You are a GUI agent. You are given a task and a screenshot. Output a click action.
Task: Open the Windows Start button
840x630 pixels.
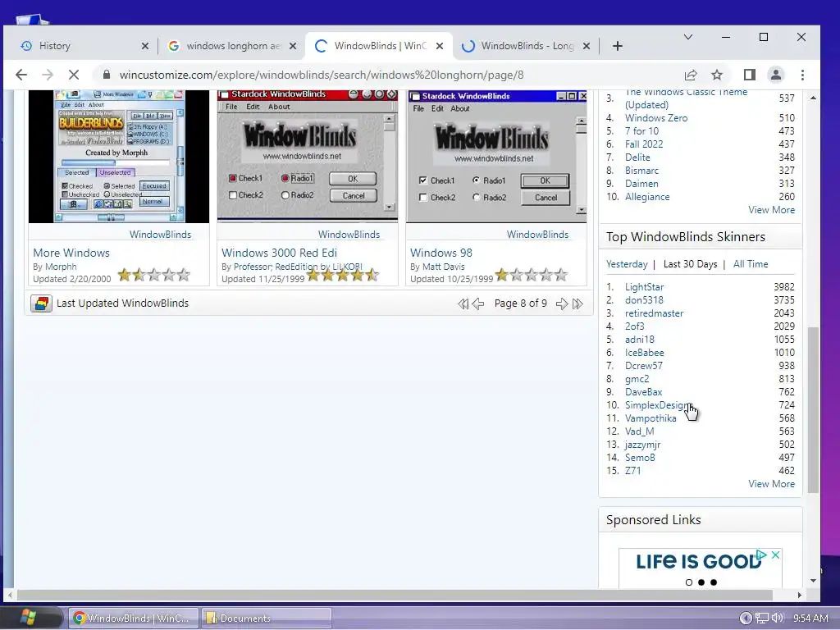coord(28,618)
